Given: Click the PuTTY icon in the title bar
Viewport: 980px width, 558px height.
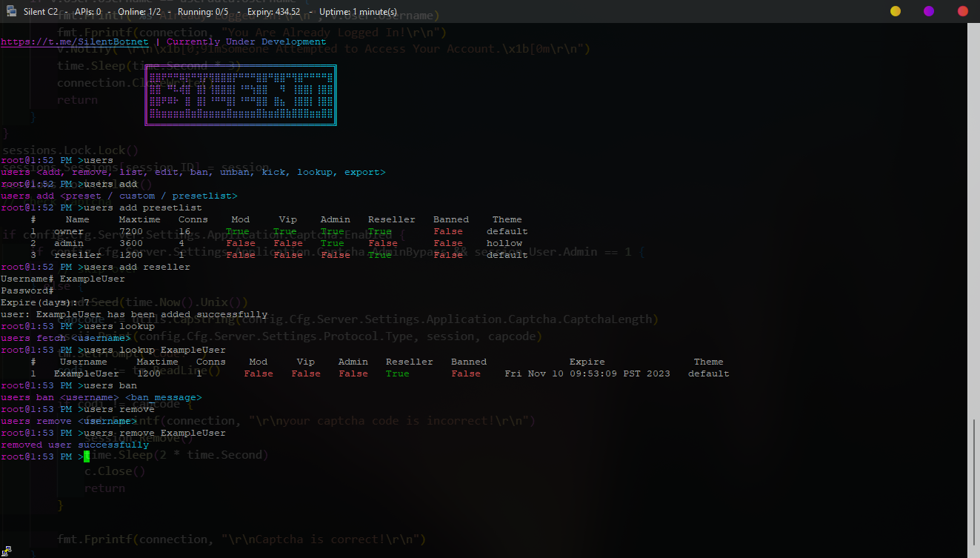Looking at the screenshot, I should coord(11,11).
